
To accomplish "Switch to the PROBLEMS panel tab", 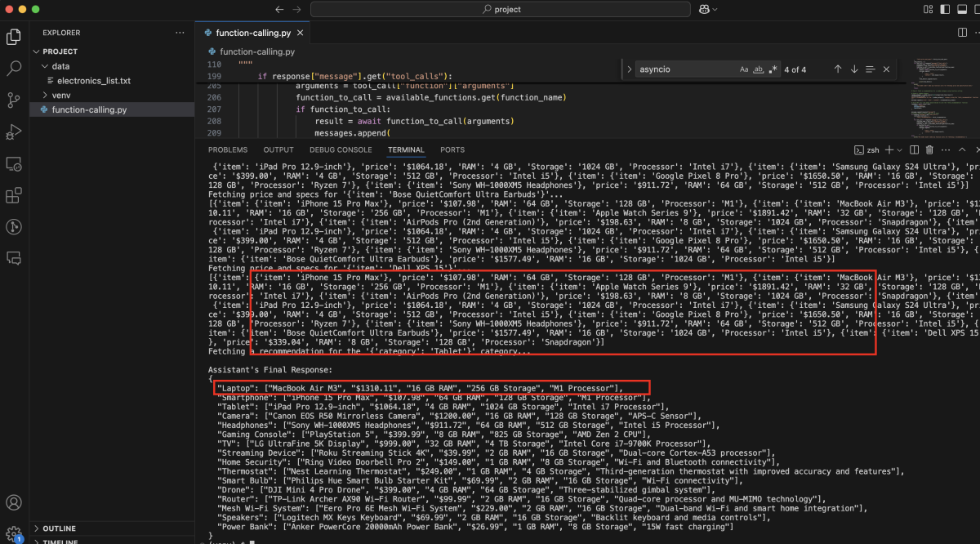I will [228, 149].
